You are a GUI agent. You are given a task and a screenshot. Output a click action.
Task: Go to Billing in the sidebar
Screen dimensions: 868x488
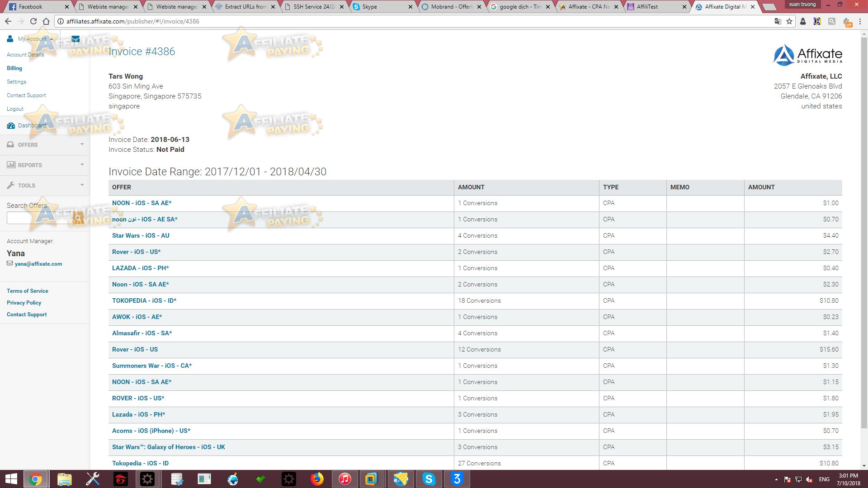coord(14,68)
